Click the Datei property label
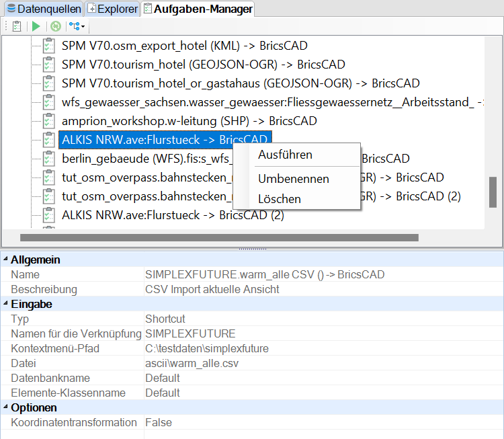The image size is (504, 439). pos(23,363)
